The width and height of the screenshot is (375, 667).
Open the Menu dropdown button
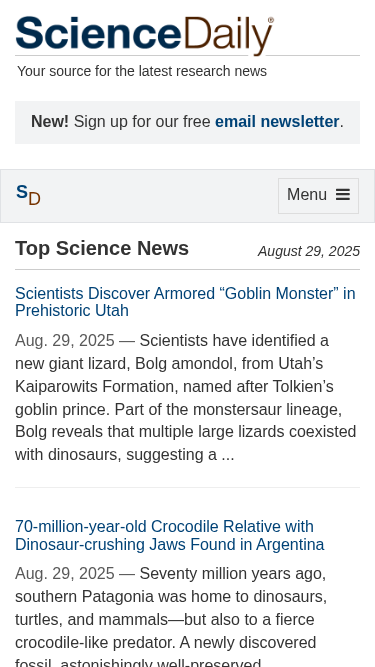coord(318,196)
